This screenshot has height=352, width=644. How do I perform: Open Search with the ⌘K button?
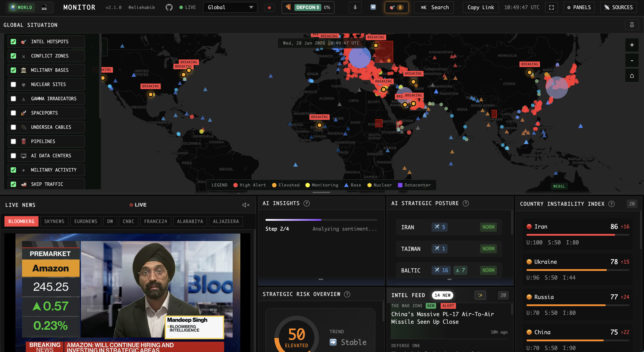click(x=433, y=7)
